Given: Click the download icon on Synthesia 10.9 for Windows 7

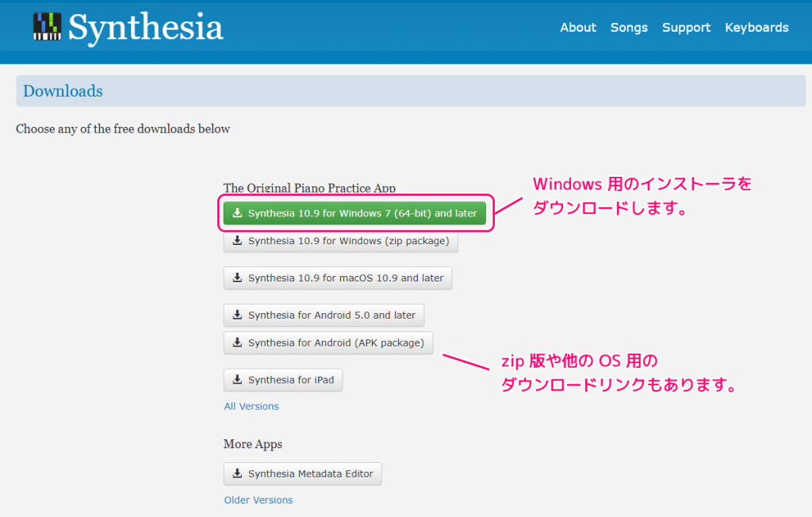Looking at the screenshot, I should (237, 213).
